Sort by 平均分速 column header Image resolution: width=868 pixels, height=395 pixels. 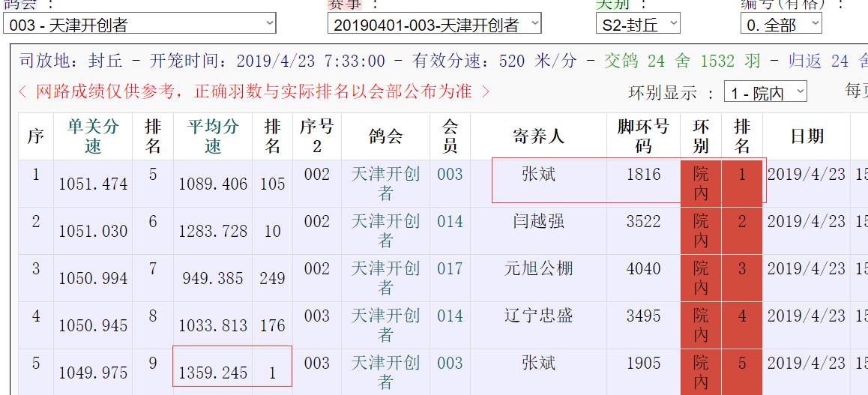tap(213, 136)
